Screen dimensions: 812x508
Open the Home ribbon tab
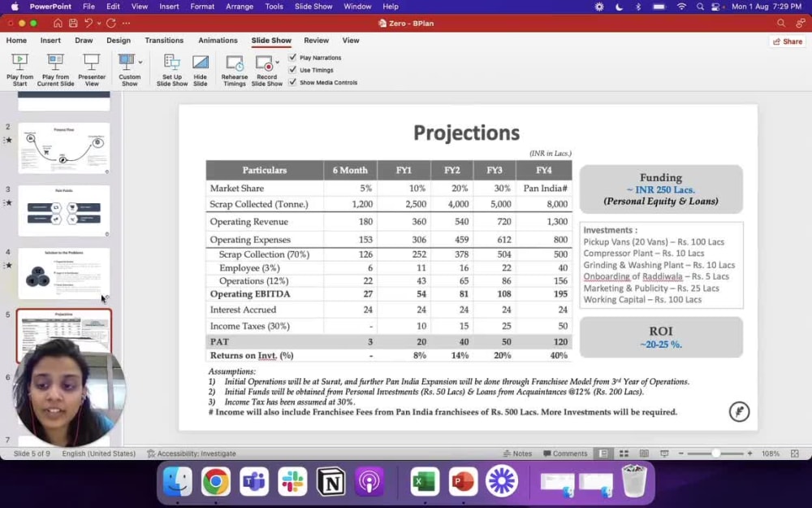[16, 41]
